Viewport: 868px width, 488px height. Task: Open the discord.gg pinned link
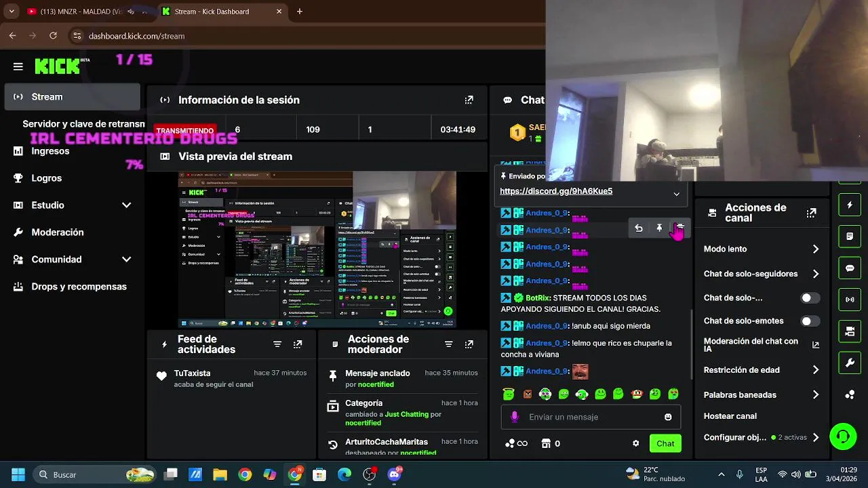pyautogui.click(x=556, y=191)
